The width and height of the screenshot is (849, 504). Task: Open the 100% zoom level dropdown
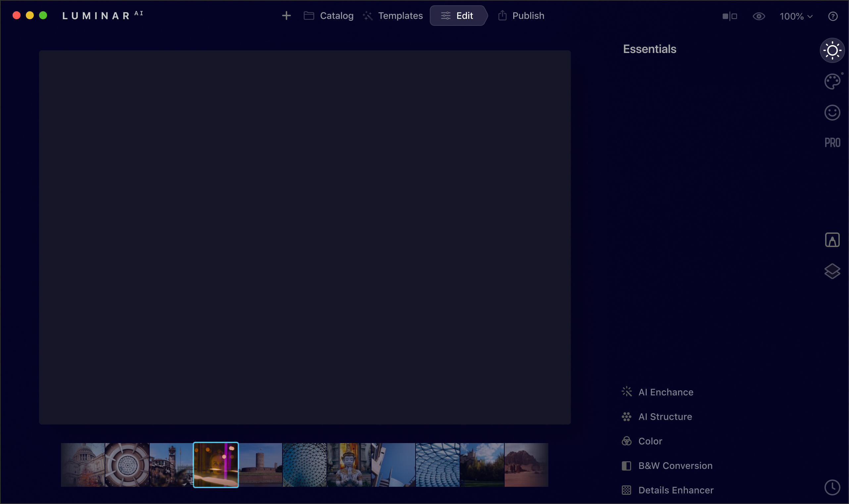pyautogui.click(x=796, y=16)
